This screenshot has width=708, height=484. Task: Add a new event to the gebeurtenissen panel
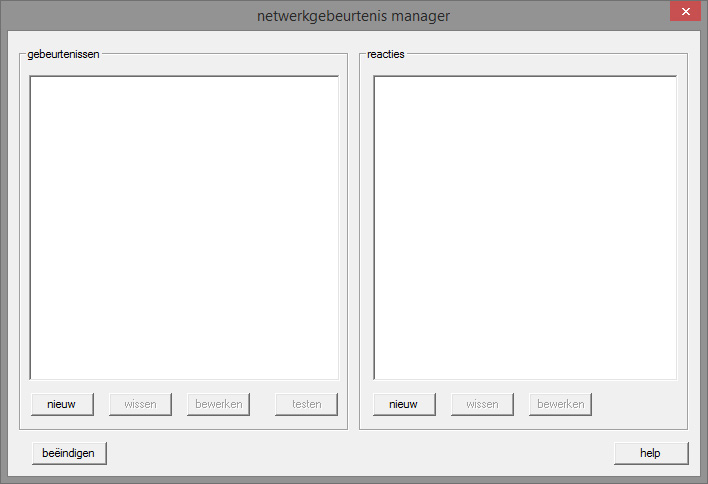62,404
